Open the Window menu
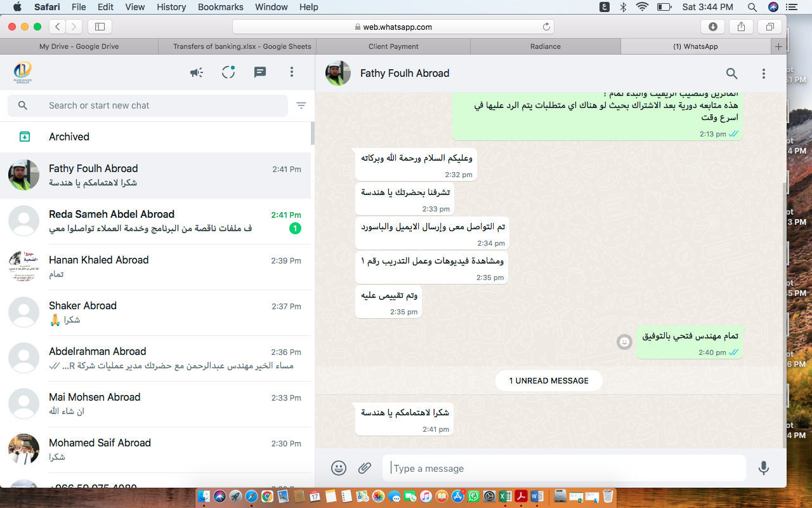Screen dimensions: 812x508 click(x=270, y=7)
